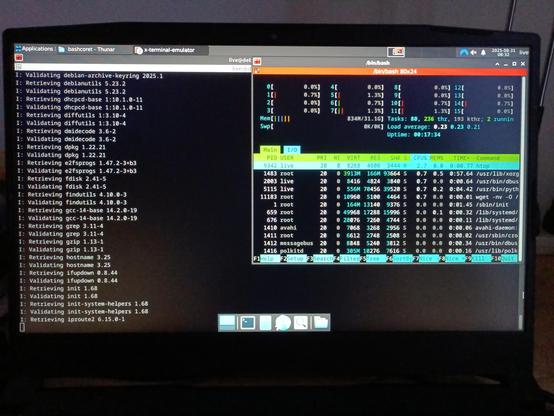Image resolution: width=554 pixels, height=416 pixels.
Task: Open the live user menu in panel
Action: [524, 52]
